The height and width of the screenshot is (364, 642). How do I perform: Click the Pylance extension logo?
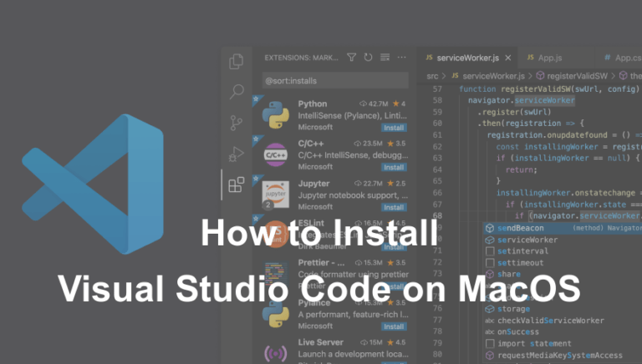[276, 313]
